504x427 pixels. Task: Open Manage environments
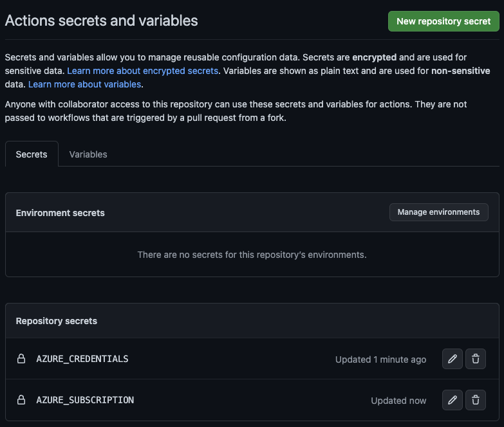point(438,212)
